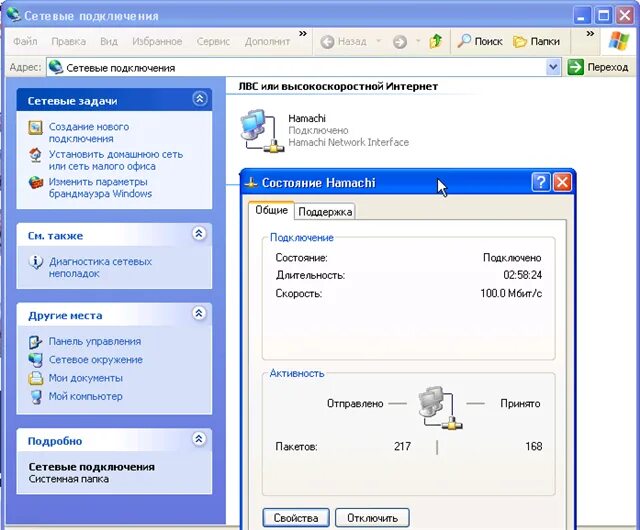Image resolution: width=640 pixels, height=530 pixels.
Task: Open Мои документы link
Action: (86, 378)
